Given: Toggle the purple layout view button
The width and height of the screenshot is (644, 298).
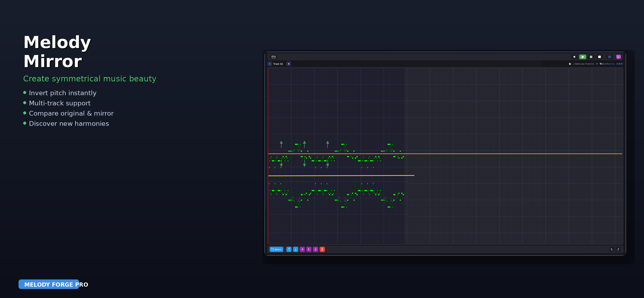Looking at the screenshot, I should pos(618,57).
